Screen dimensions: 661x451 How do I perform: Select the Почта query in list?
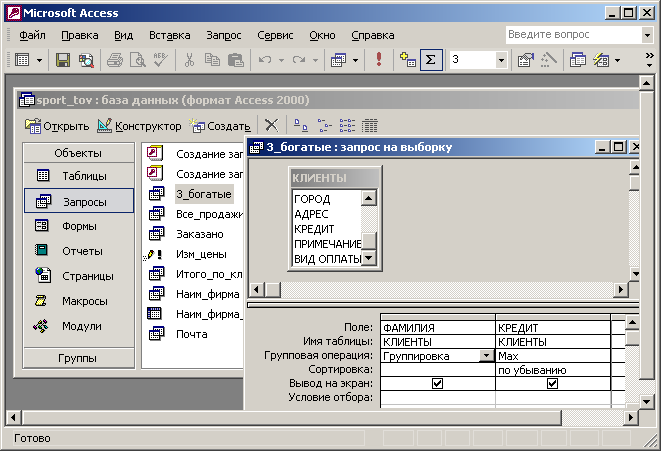(191, 334)
